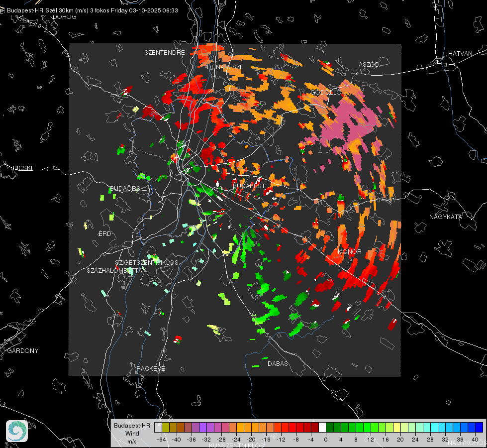
Task: Click the SZÁZHALOMBATTA label
Action: click(x=114, y=270)
